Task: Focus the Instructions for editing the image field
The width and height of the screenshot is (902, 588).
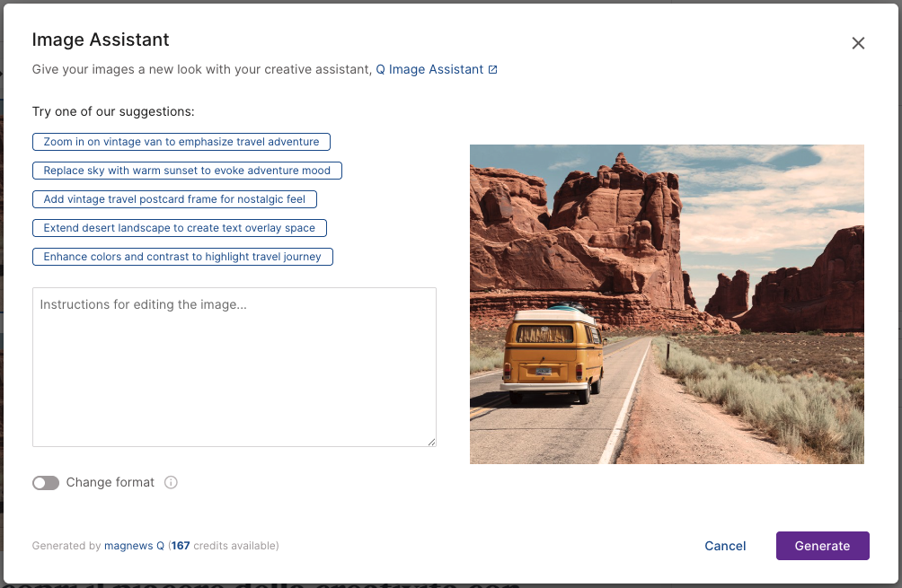Action: point(234,366)
